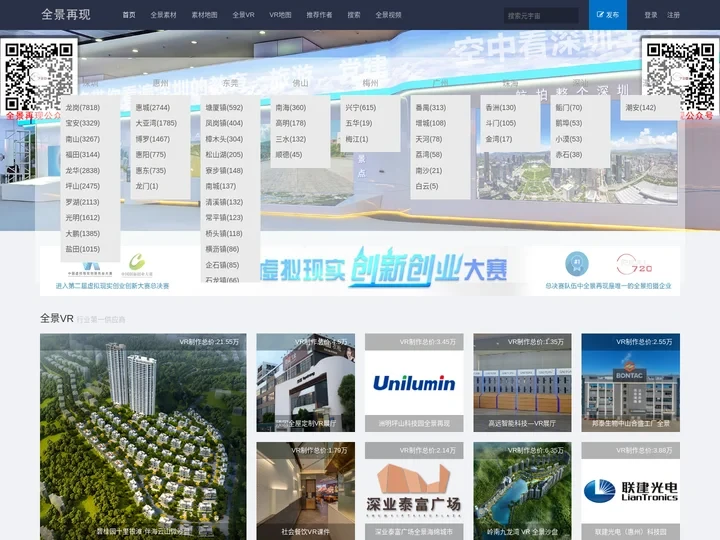The width and height of the screenshot is (720, 540).
Task: Click the 登录 login link
Action: 651,15
